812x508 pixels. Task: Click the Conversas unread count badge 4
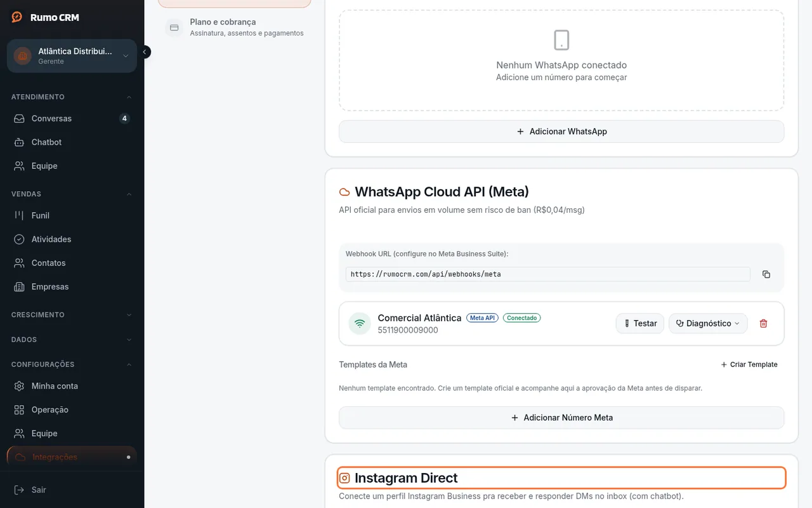pyautogui.click(x=124, y=118)
